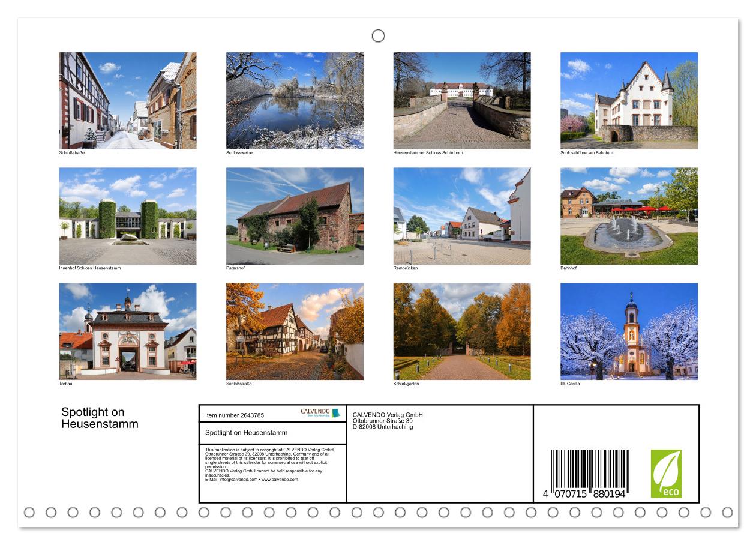756x545 pixels.
Task: Select the Rembrücken street photo
Action: point(462,216)
